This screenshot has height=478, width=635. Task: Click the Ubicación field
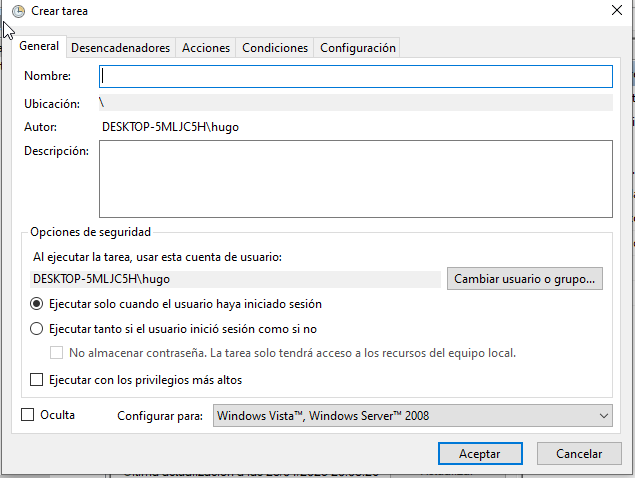pos(355,102)
